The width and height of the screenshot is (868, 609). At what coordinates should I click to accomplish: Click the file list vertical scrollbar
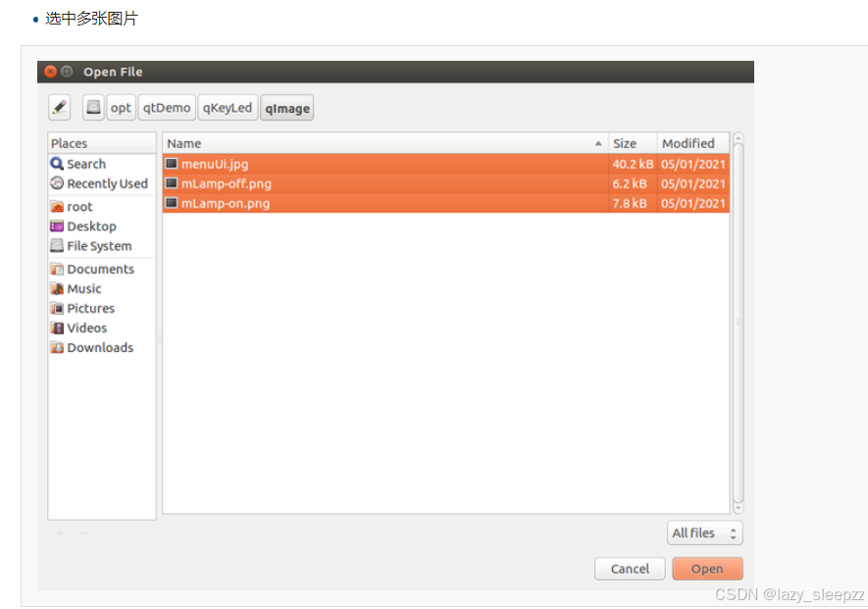[738, 323]
